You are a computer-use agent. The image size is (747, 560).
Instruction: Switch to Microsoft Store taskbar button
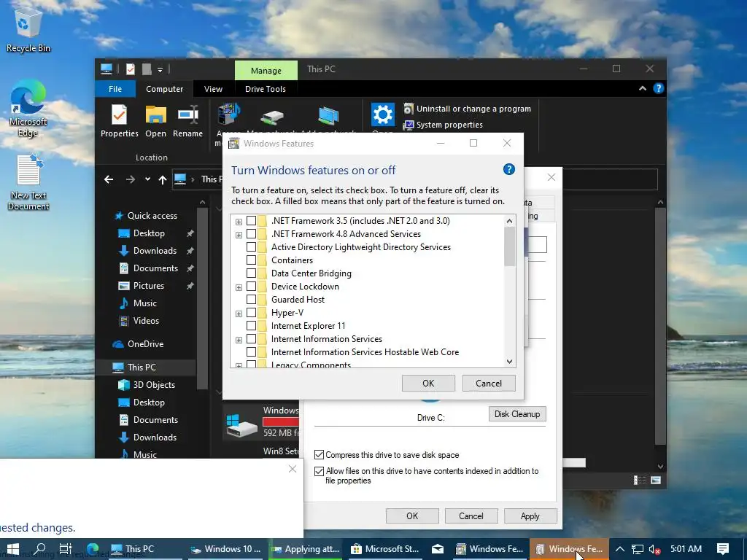pos(385,549)
